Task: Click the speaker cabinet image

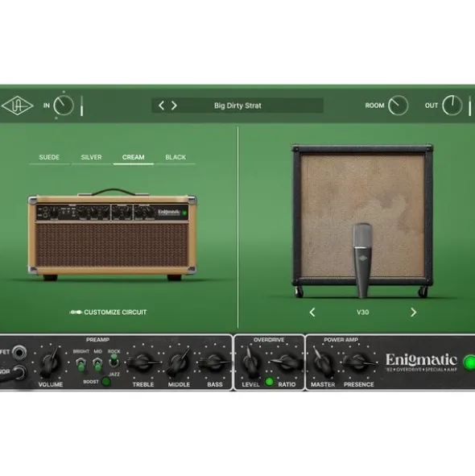Action: click(362, 221)
